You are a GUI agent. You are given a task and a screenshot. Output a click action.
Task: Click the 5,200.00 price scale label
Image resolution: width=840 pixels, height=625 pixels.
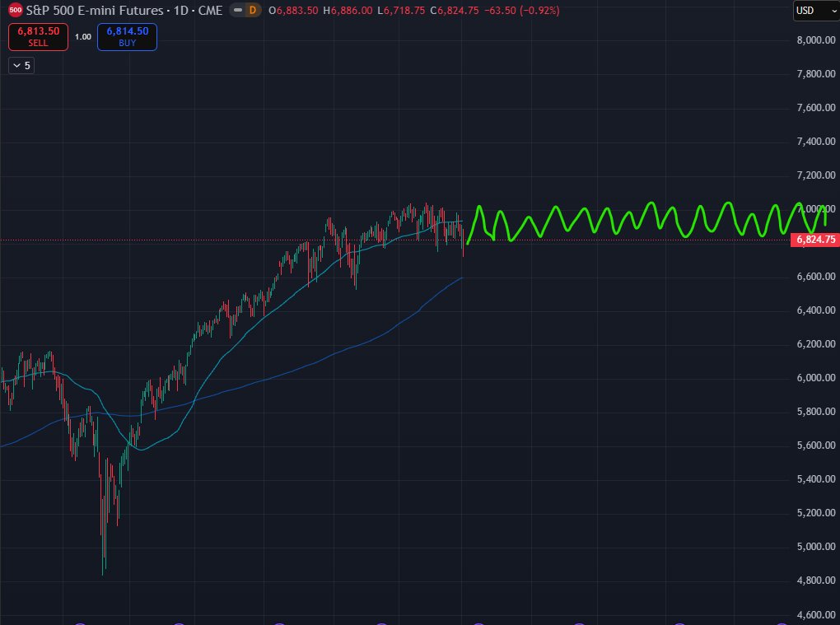click(x=816, y=513)
